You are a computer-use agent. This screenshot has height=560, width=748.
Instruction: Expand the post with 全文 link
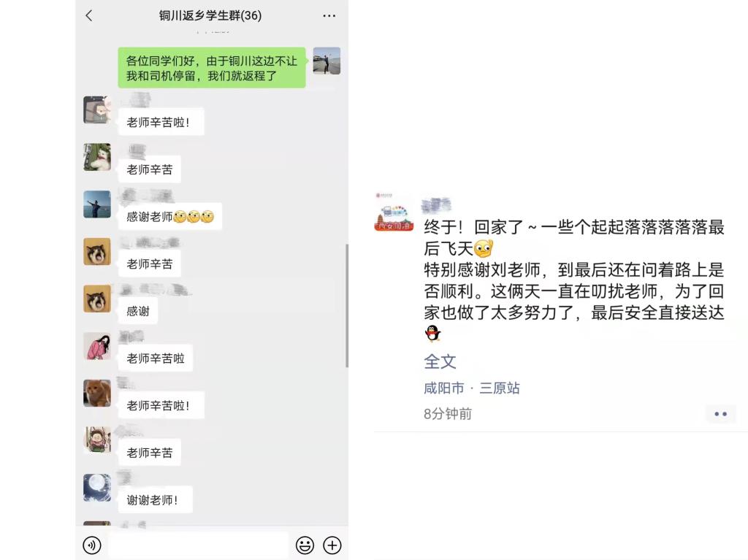click(x=440, y=361)
